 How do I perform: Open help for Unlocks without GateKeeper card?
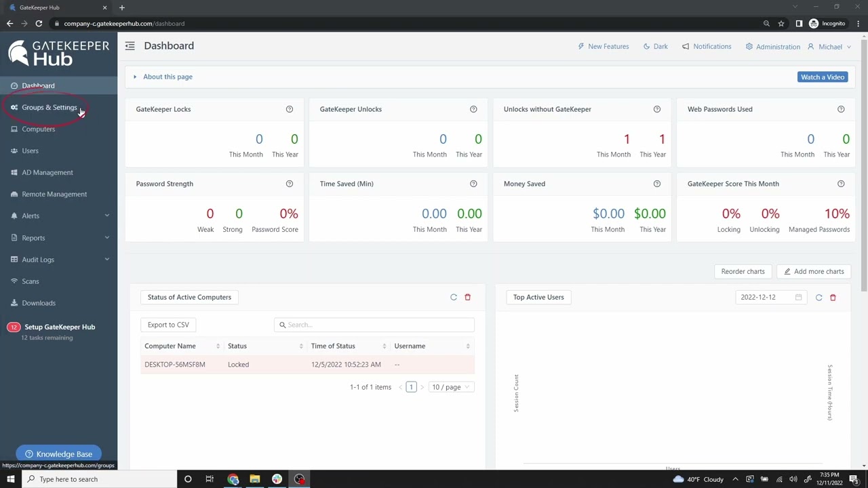click(657, 109)
